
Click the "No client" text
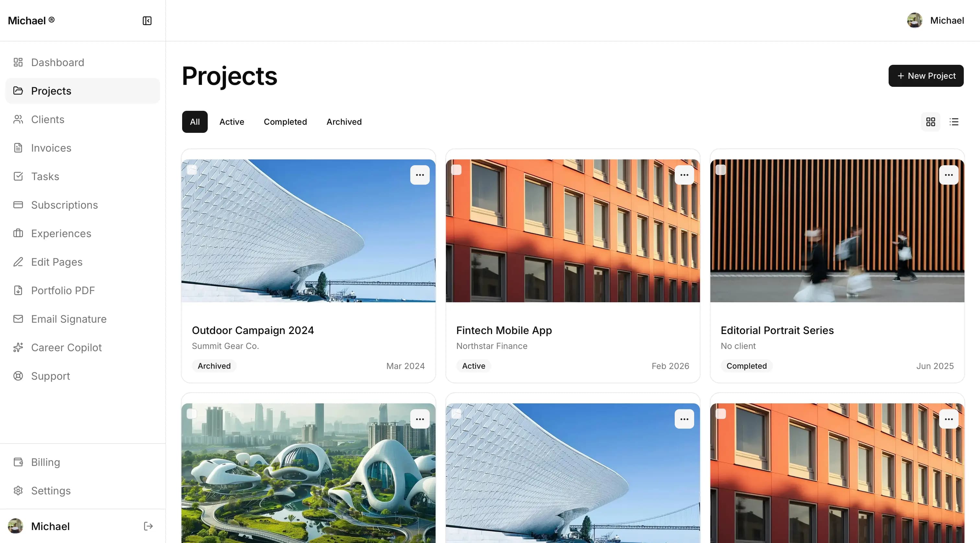pos(738,346)
